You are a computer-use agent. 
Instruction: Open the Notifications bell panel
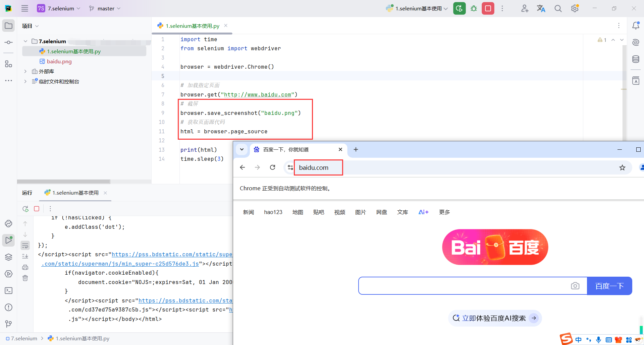[636, 25]
